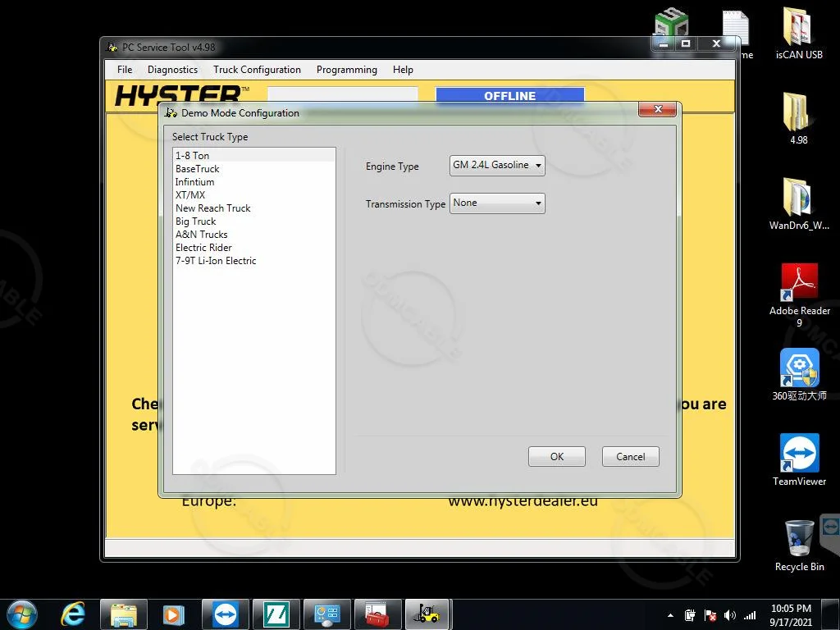
Task: Launch the TeamViewer desktop shortcut
Action: pyautogui.click(x=799, y=459)
